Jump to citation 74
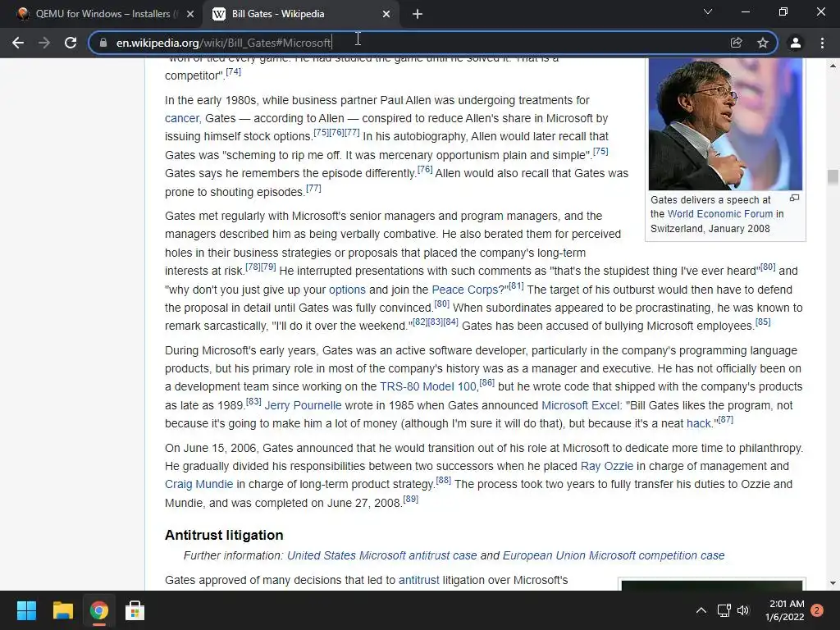Screen dimensions: 840x630 click(233, 72)
